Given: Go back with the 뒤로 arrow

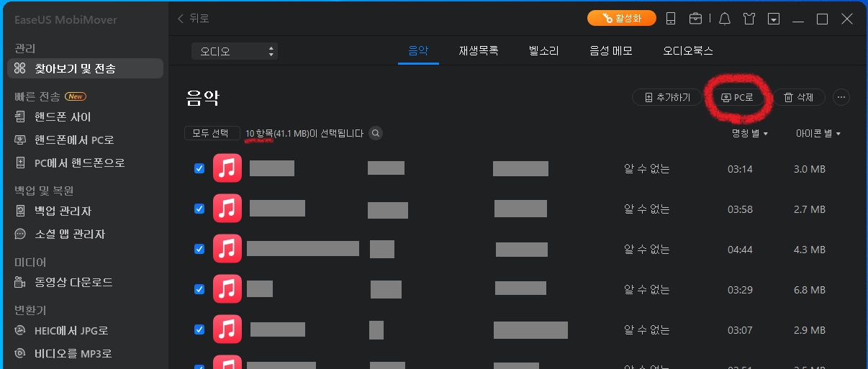Looking at the screenshot, I should [193, 19].
